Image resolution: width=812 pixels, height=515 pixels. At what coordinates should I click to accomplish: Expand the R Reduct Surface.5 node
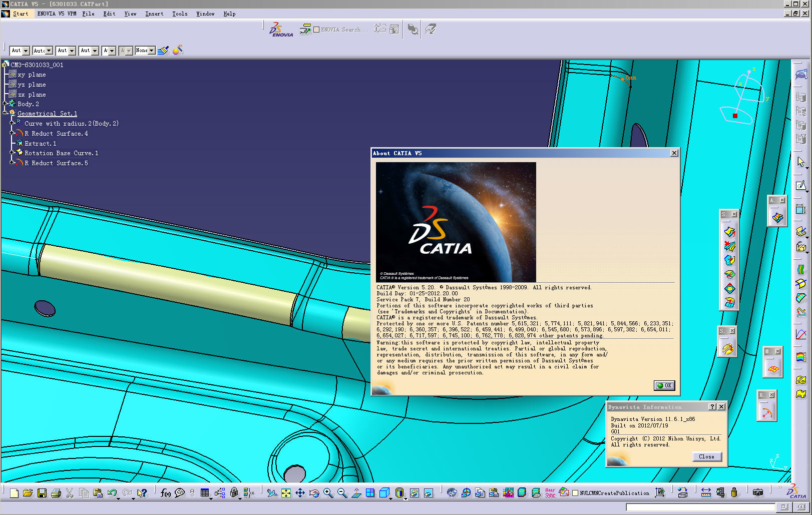click(x=12, y=163)
